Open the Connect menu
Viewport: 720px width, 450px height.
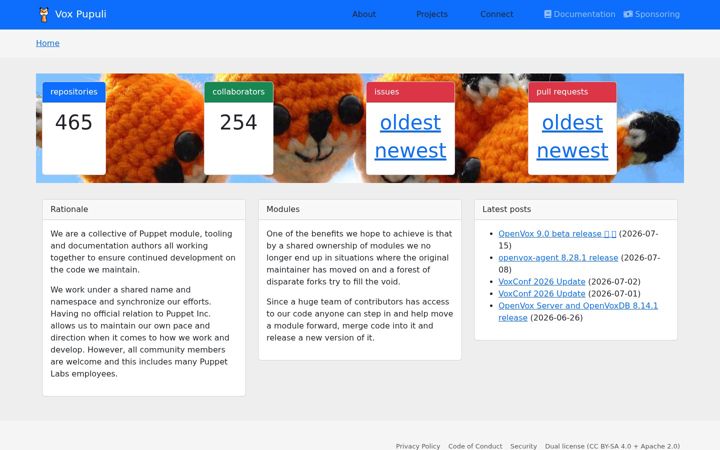496,14
